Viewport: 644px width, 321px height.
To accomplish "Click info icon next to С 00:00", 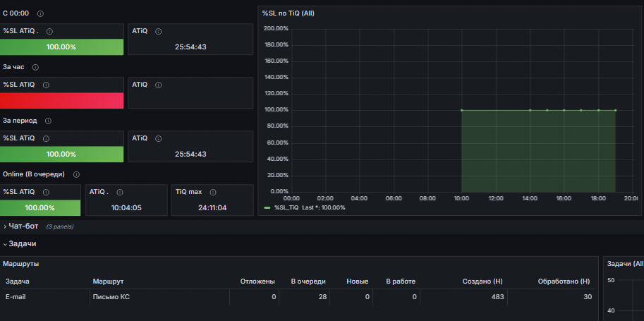I will pyautogui.click(x=40, y=13).
